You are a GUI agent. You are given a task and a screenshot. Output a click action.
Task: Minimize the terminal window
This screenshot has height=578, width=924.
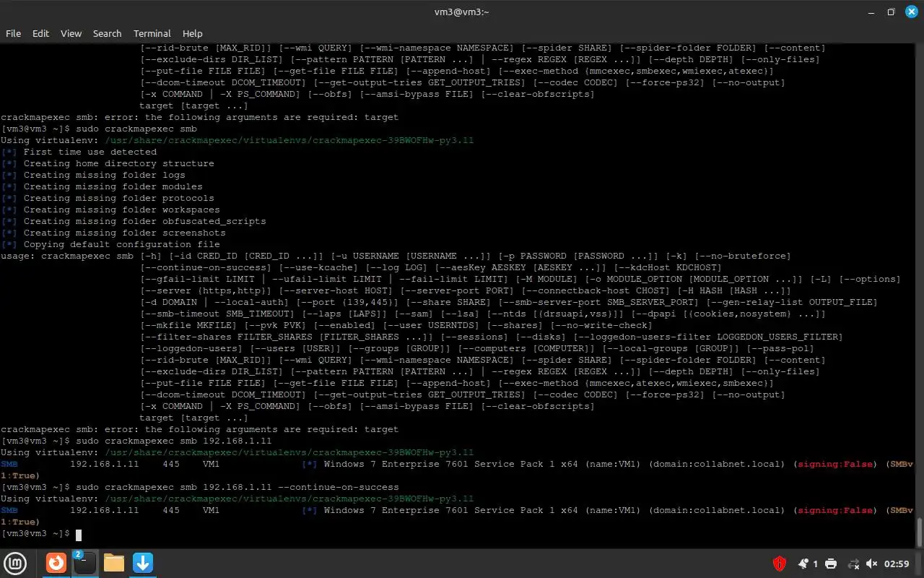click(x=871, y=12)
